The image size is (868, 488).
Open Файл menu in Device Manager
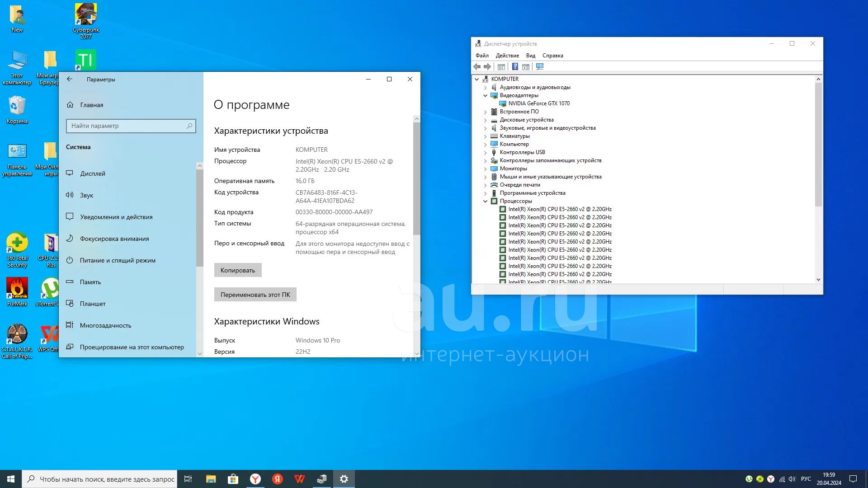[482, 56]
